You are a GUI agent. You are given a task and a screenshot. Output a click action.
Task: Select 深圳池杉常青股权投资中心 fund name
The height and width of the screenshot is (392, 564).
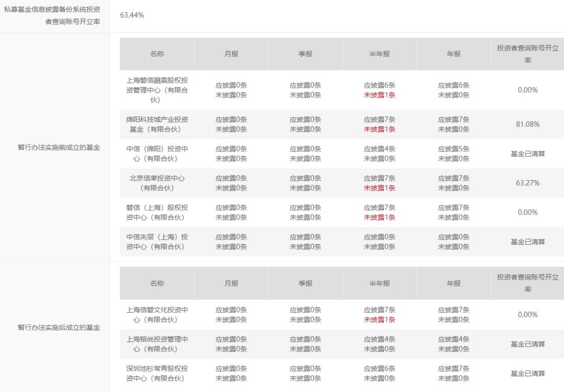click(x=158, y=373)
